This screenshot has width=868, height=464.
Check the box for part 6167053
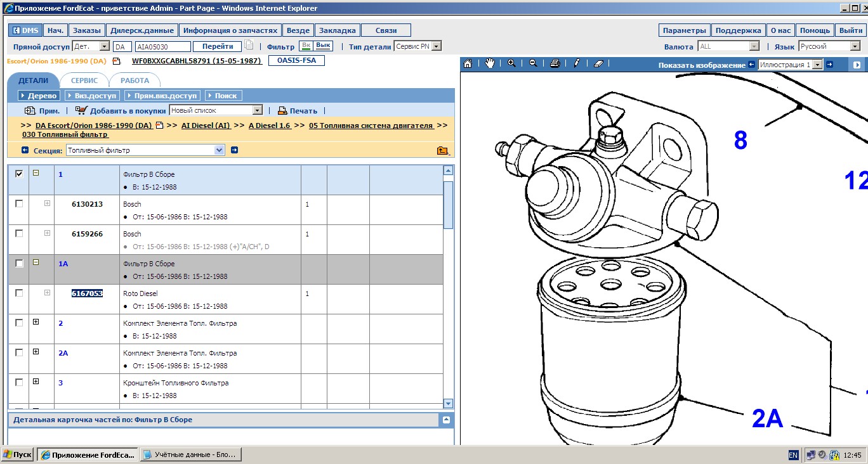[x=19, y=293]
